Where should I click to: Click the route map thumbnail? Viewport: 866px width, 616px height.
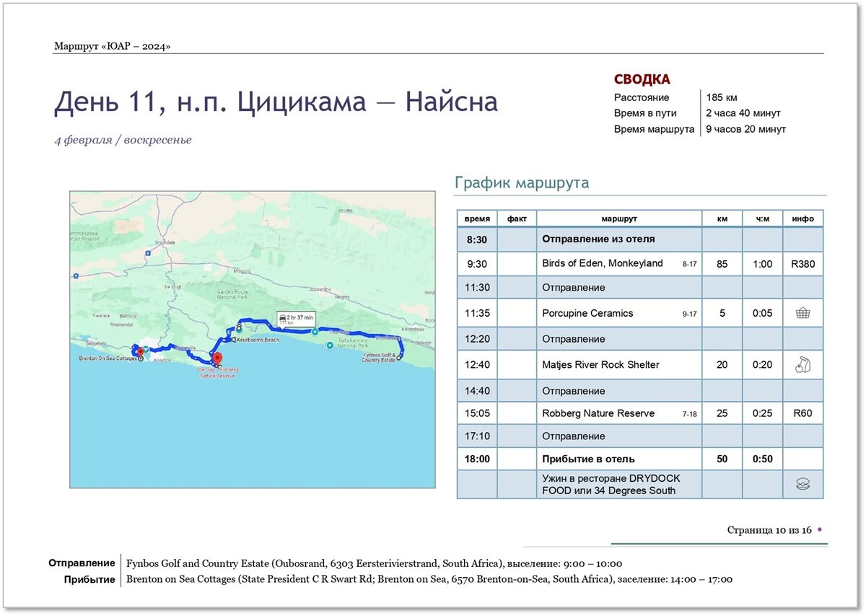tap(253, 340)
